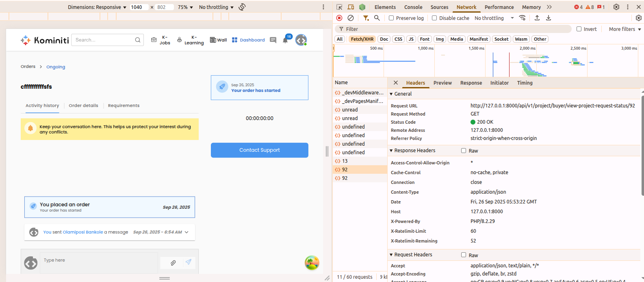Toggle the device toolbar icon

point(351,7)
